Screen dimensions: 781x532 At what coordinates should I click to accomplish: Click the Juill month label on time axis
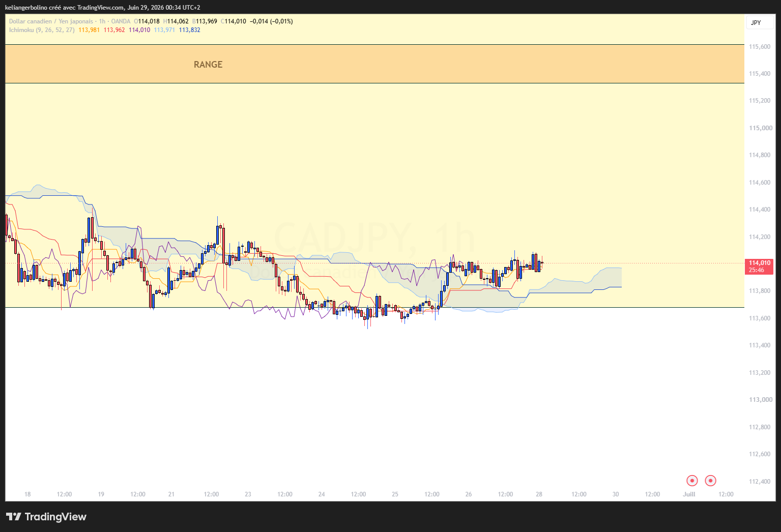click(x=689, y=494)
